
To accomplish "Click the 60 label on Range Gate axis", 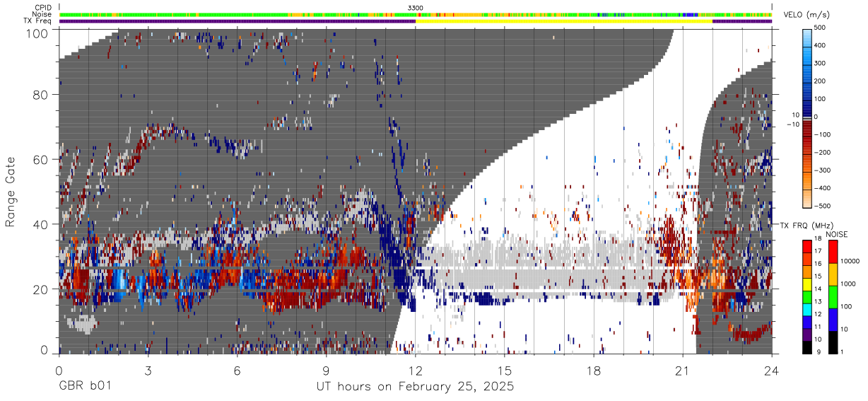I will pyautogui.click(x=42, y=160).
